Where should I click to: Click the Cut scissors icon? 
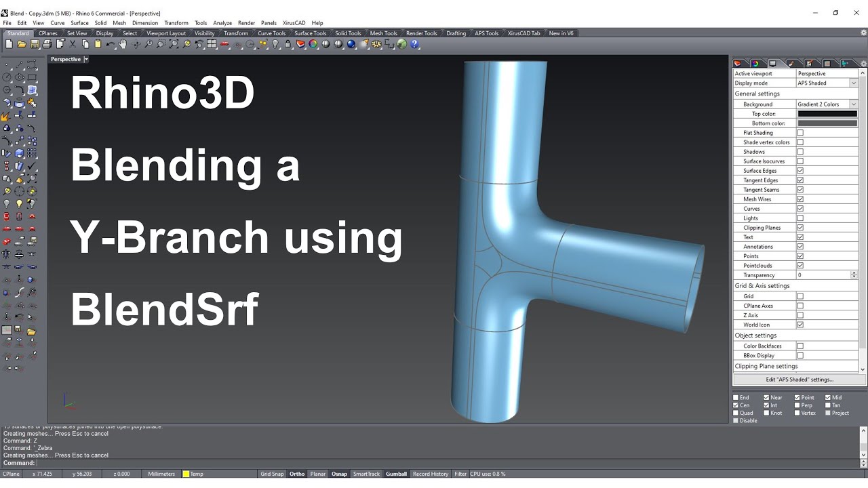click(x=73, y=44)
